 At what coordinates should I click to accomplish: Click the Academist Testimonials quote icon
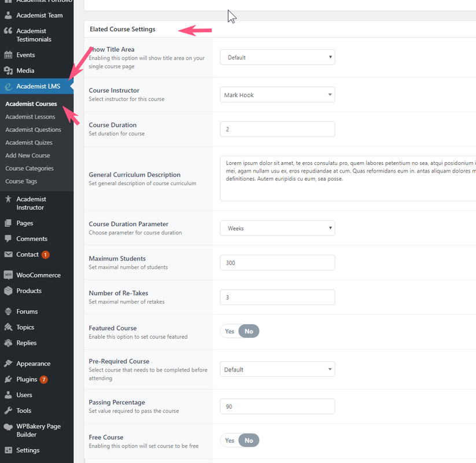(8, 31)
